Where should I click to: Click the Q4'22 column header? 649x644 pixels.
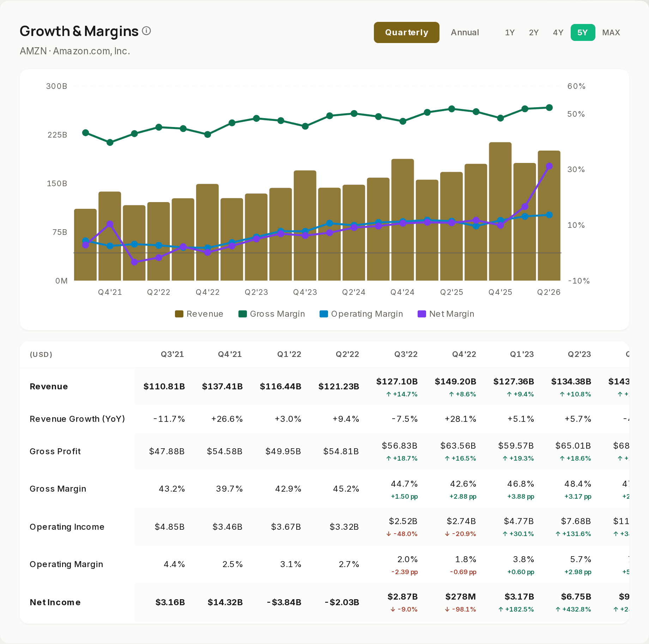click(464, 354)
